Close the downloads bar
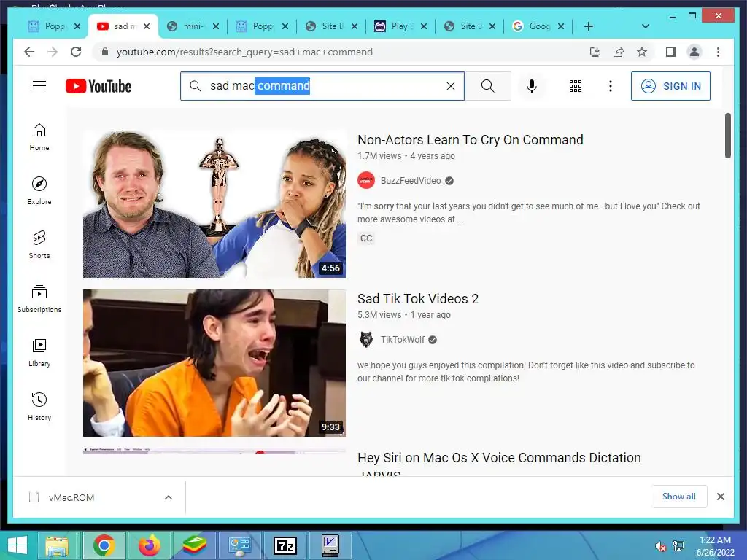 pos(720,497)
